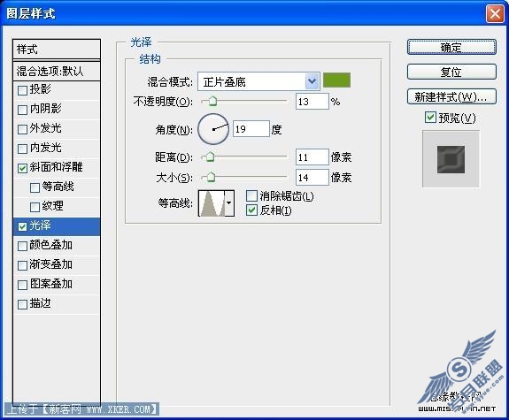Select the 描边 style row
The width and height of the screenshot is (509, 420).
[x=57, y=304]
